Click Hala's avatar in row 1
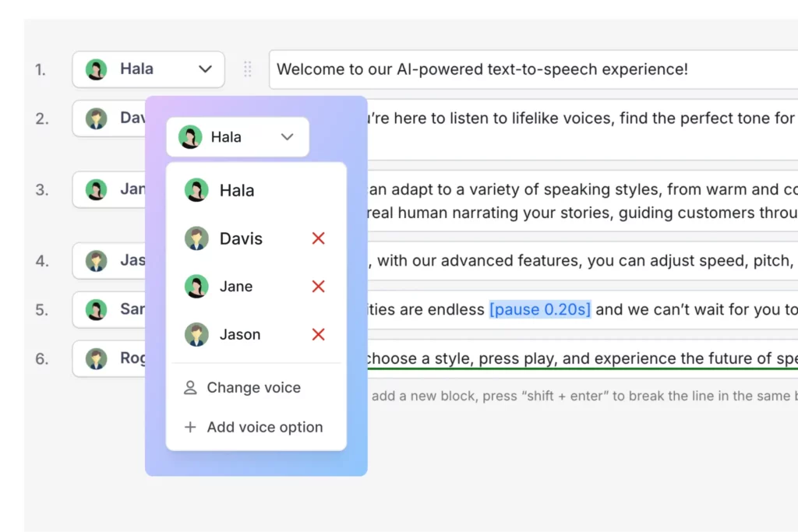 coord(96,69)
